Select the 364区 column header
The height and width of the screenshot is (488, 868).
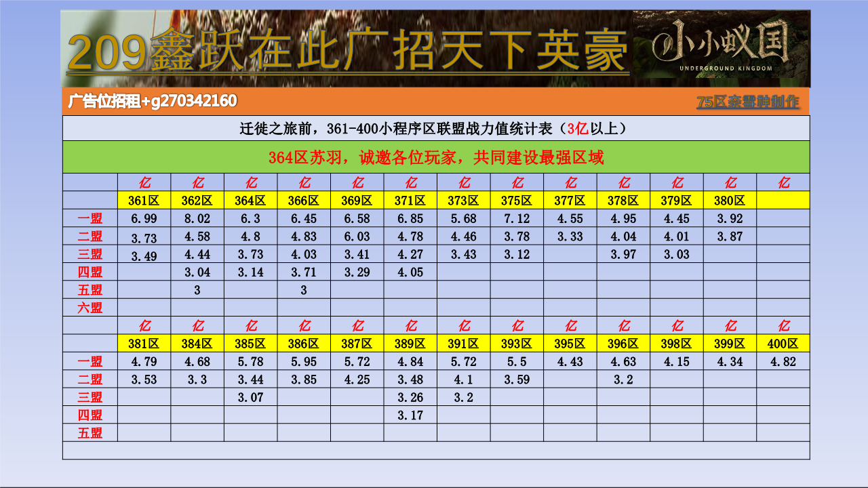251,201
